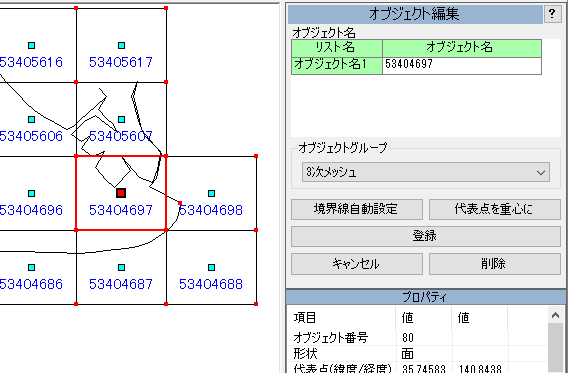Click the property panel scroll up arrow
Viewport: 568px width, 373px height.
(555, 315)
